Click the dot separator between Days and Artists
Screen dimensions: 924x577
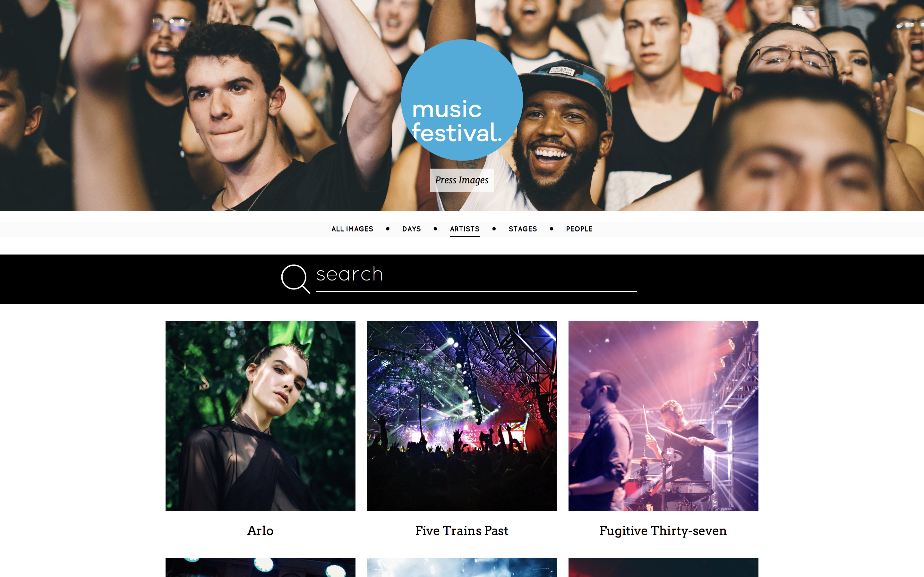435,229
